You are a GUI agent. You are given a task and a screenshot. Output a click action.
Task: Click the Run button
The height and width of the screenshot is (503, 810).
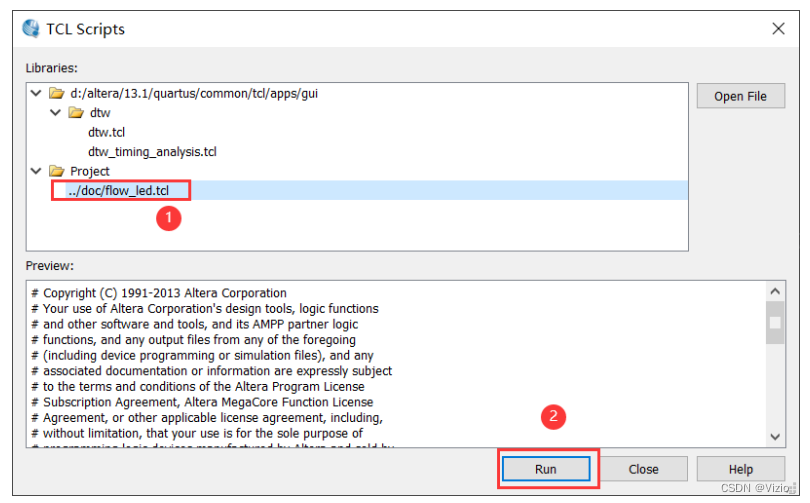tap(546, 469)
